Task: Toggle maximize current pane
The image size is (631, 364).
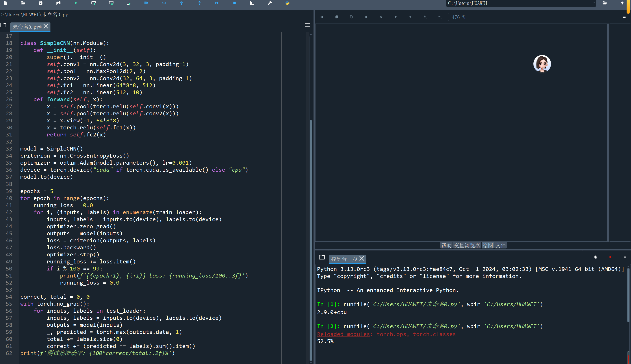Action: coord(252,3)
